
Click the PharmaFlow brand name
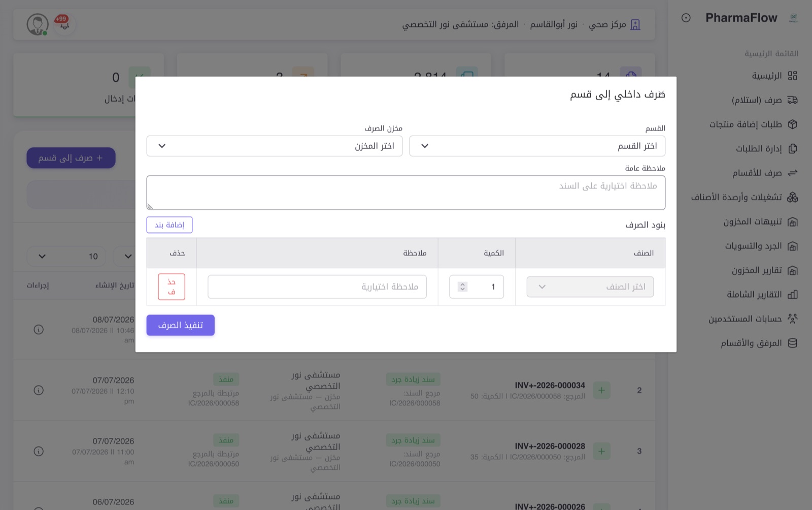coord(741,18)
